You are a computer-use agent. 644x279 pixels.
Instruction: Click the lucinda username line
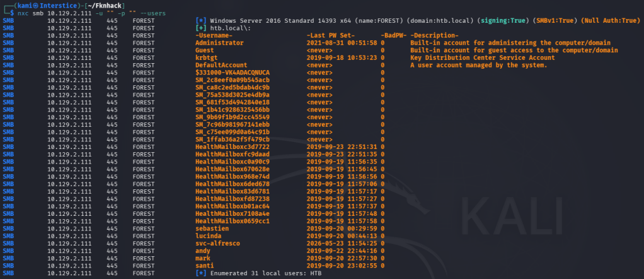208,236
